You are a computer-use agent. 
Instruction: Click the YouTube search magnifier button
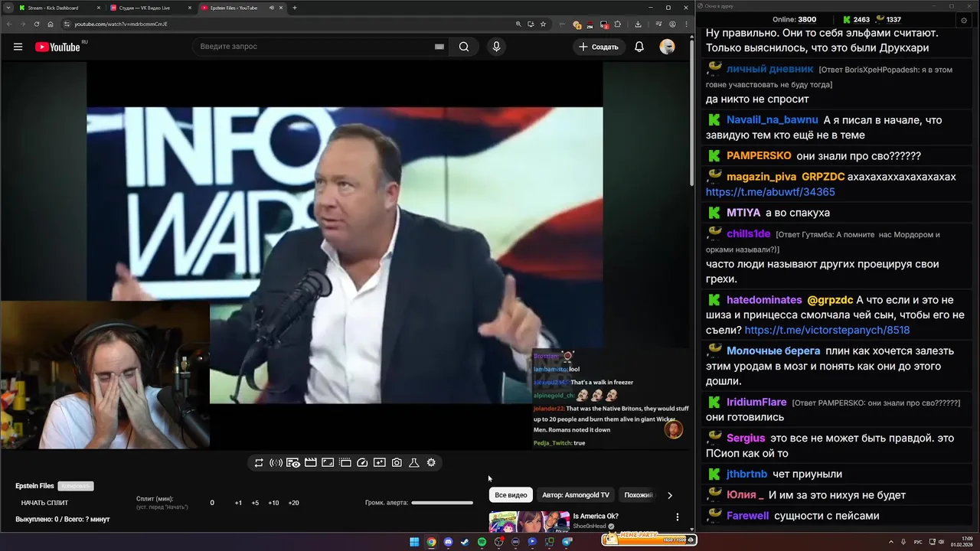click(464, 47)
